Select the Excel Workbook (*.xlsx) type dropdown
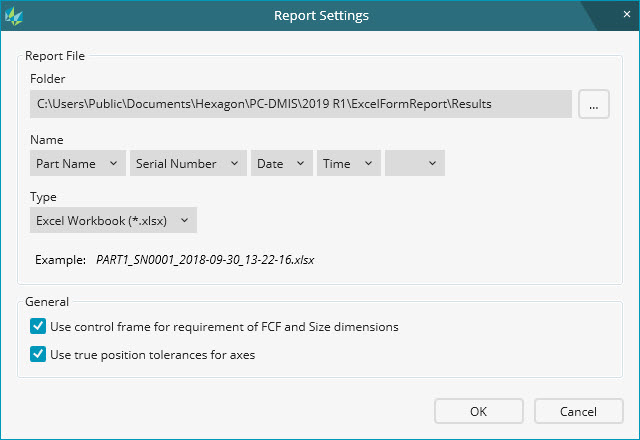Screen dimensions: 640x440 click(113, 220)
